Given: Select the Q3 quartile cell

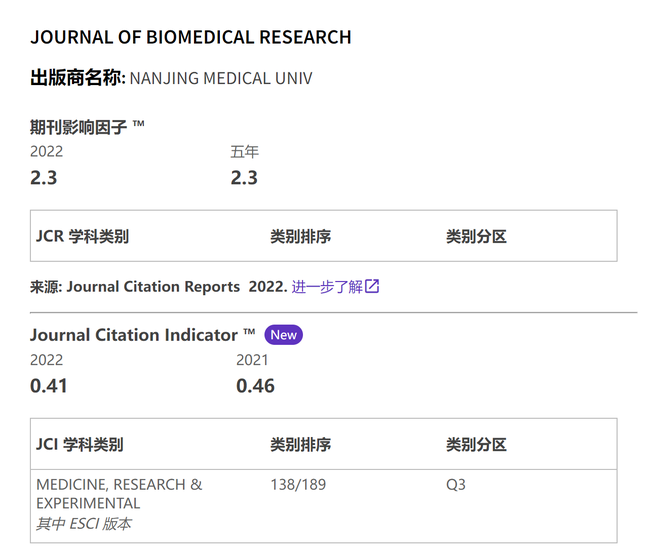Looking at the screenshot, I should coord(456,484).
